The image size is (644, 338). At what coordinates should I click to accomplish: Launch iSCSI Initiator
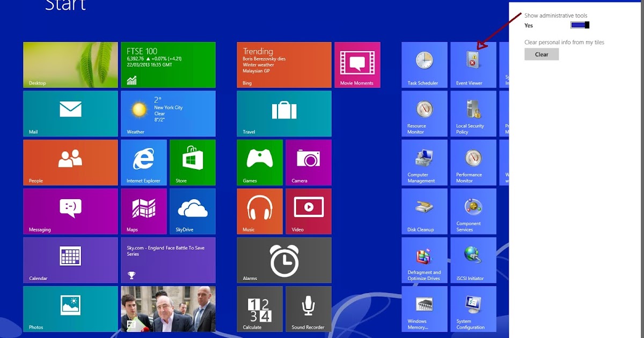[473, 260]
